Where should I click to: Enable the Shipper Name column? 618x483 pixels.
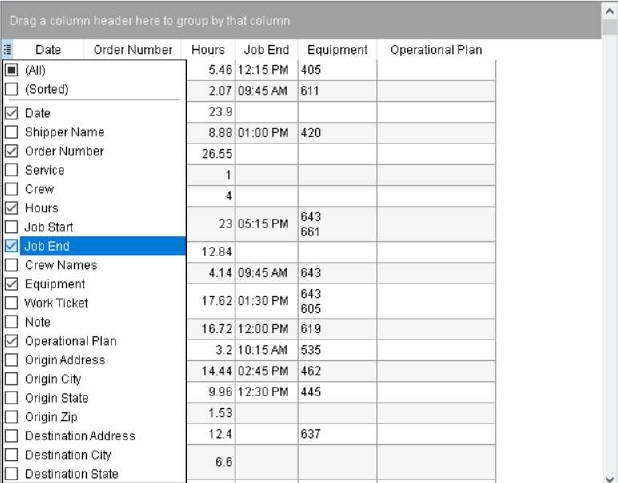click(11, 132)
